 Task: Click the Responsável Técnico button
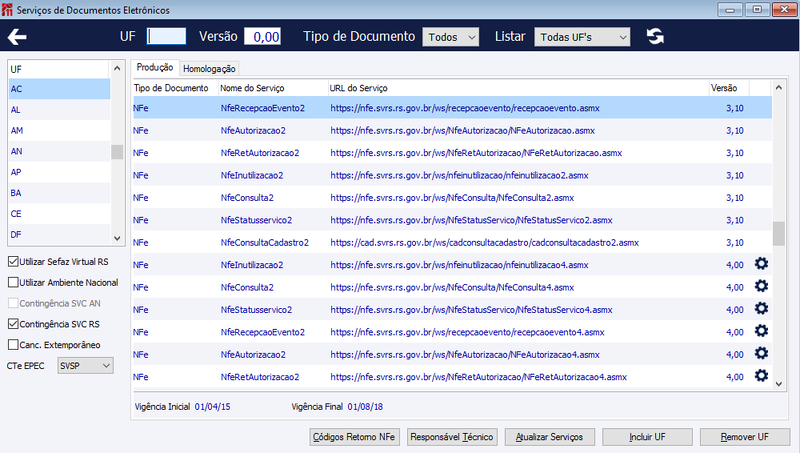(x=452, y=437)
